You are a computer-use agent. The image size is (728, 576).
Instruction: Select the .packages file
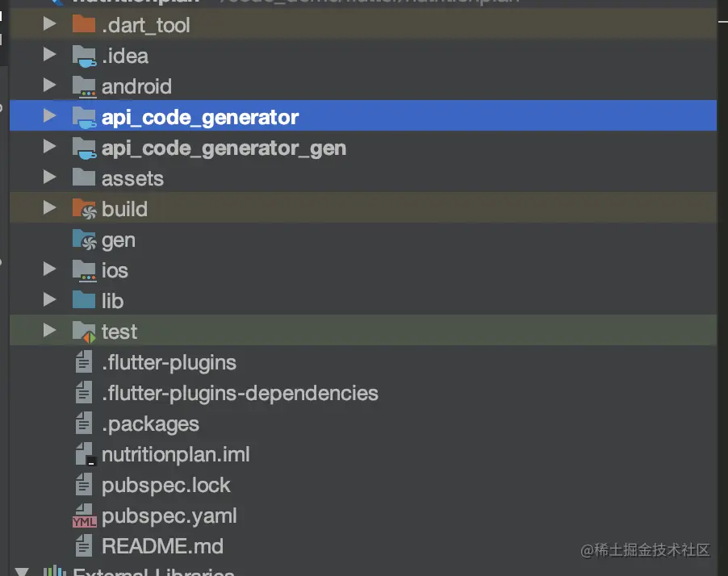pyautogui.click(x=150, y=424)
